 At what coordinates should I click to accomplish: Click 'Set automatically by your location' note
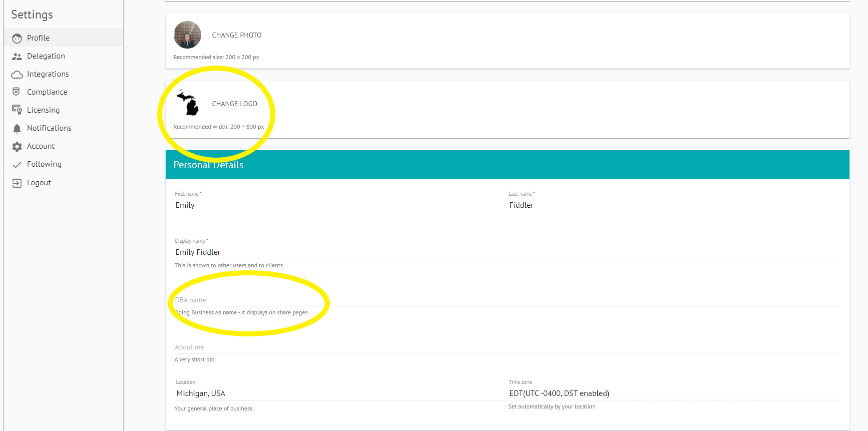[x=552, y=406]
